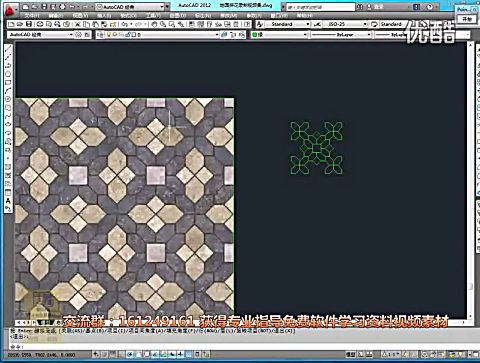Toggle ortho mode in status bar

(121, 354)
